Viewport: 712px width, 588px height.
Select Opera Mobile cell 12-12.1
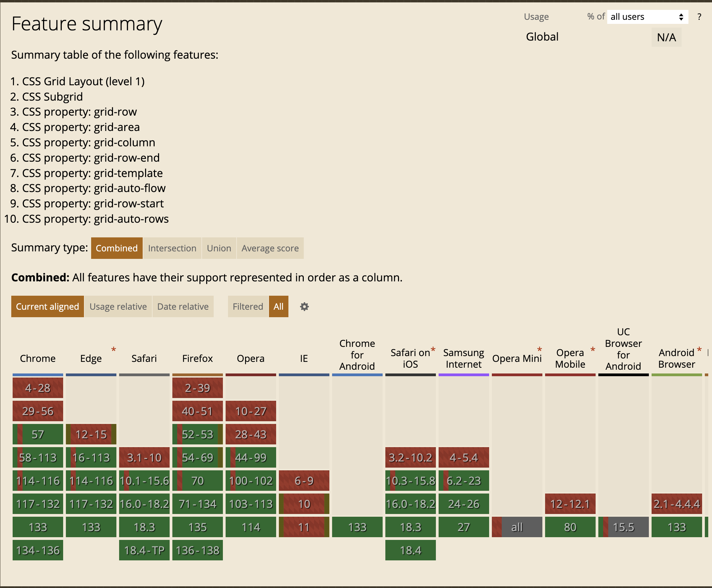pyautogui.click(x=570, y=504)
